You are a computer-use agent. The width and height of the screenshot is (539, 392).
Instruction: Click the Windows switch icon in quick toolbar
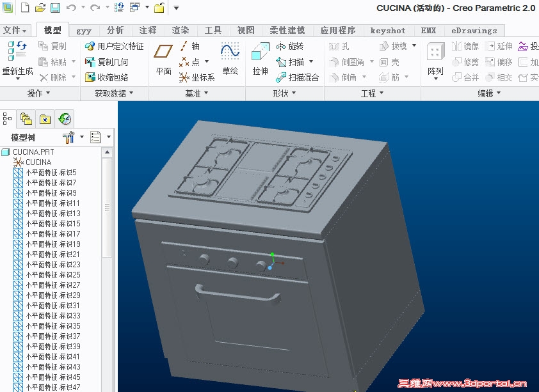pyautogui.click(x=134, y=7)
